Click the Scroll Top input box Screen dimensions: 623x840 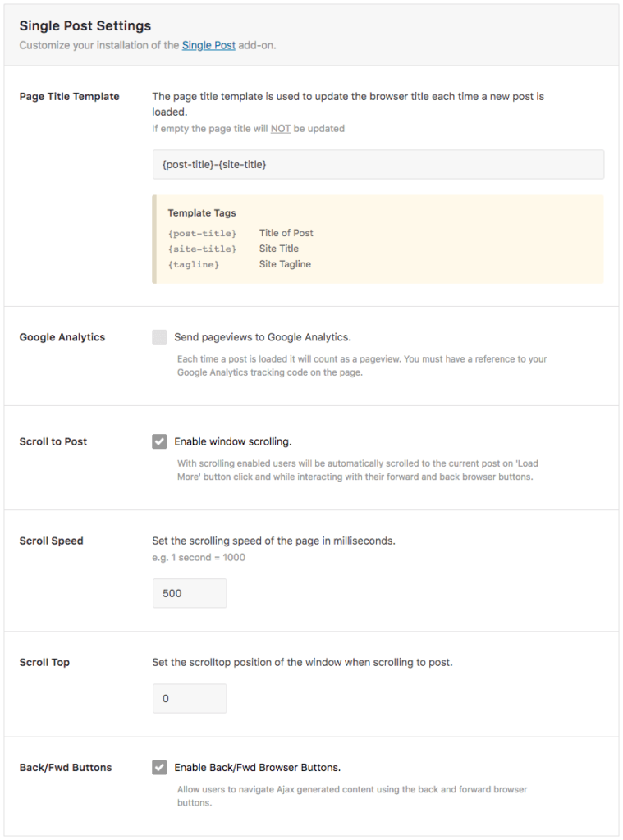coord(190,698)
